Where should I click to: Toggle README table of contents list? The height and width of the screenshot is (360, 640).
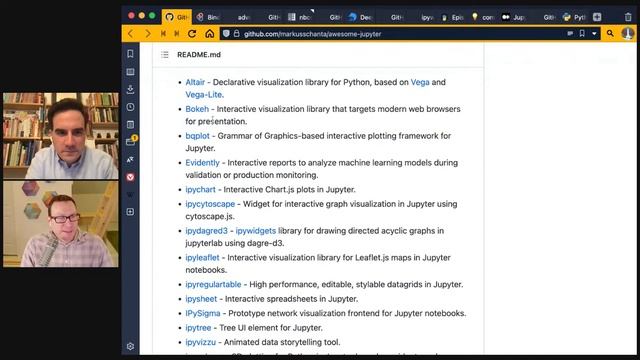(164, 54)
